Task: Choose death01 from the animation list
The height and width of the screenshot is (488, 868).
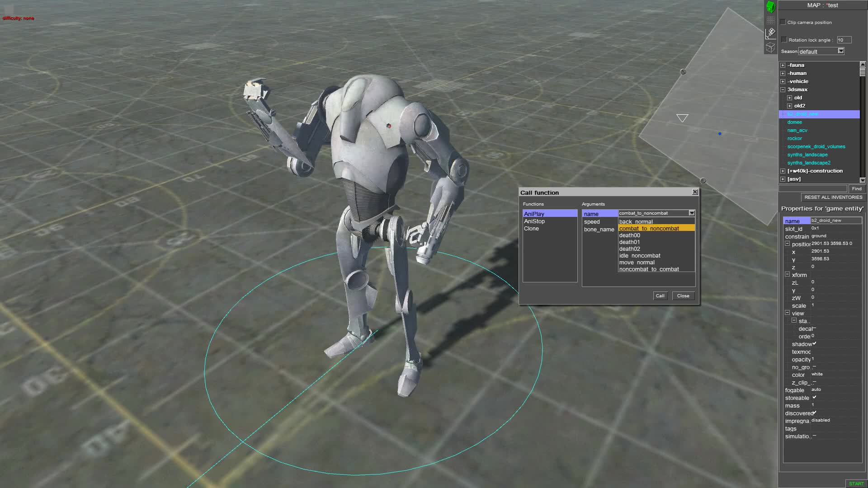Action: pyautogui.click(x=629, y=242)
